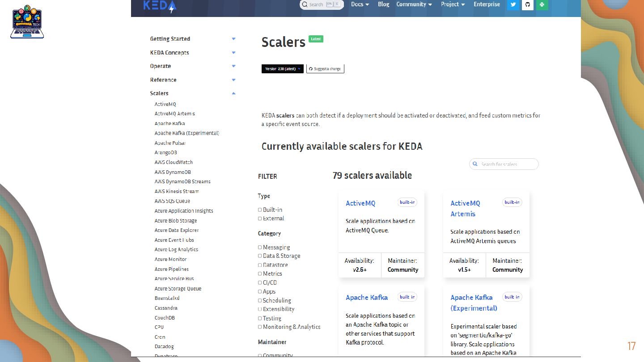644x362 pixels.
Task: Open the KEDA Twitter icon link
Action: pyautogui.click(x=513, y=4)
